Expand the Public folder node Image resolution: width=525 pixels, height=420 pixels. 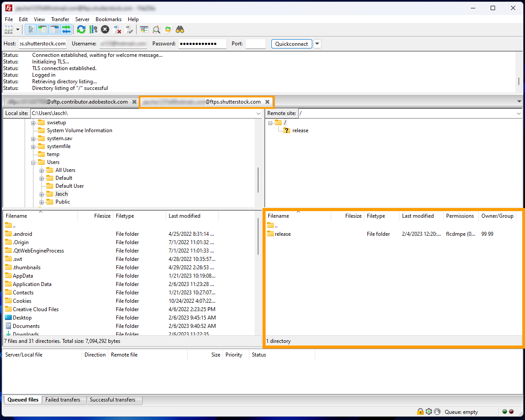point(41,202)
